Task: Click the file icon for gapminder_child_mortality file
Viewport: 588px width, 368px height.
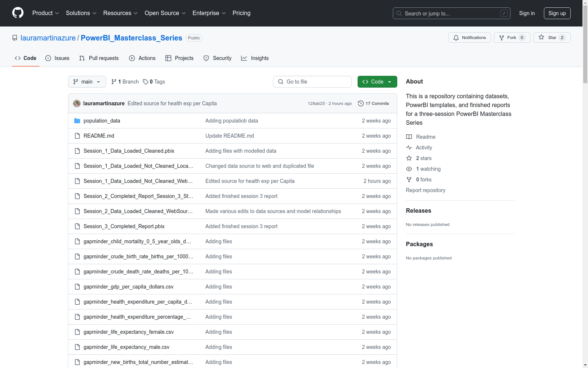Action: [77, 241]
